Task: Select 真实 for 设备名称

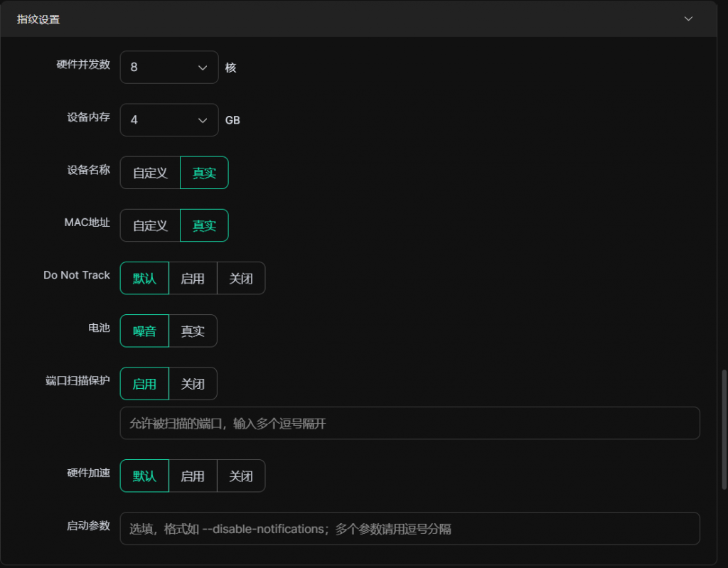Action: pyautogui.click(x=204, y=173)
